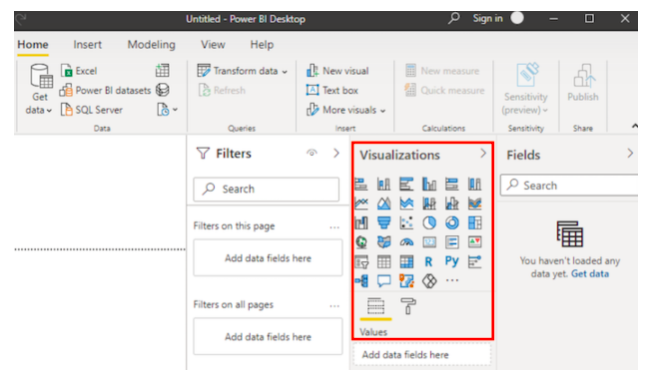This screenshot has height=385, width=658.
Task: Click the Power BI datasets button
Action: (105, 90)
